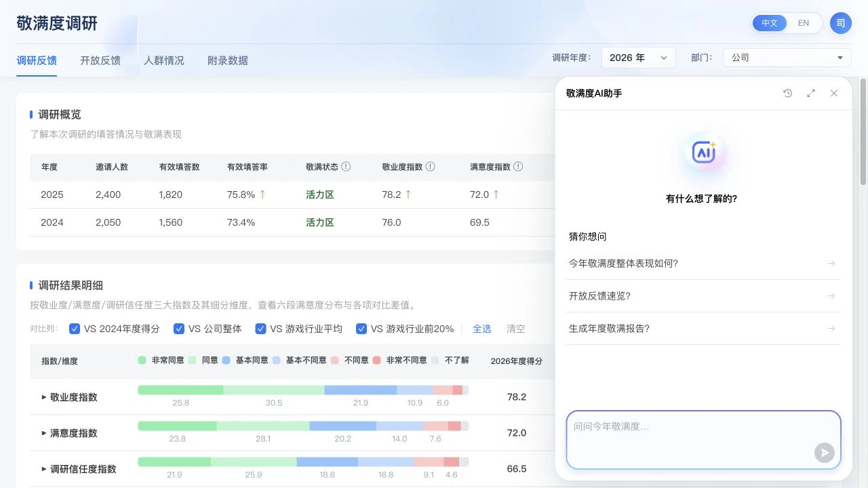Uncheck VS 2024年度得分 checkbox
This screenshot has width=868, height=488.
75,329
